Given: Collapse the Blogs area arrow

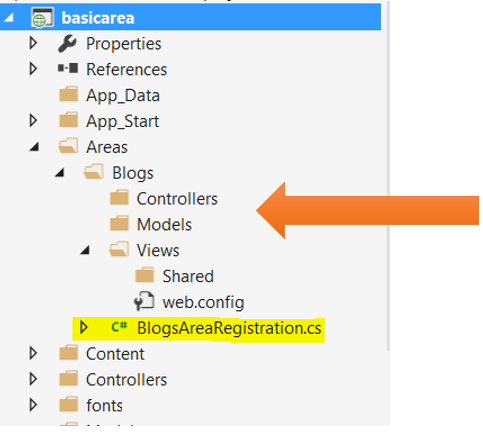Looking at the screenshot, I should (60, 173).
